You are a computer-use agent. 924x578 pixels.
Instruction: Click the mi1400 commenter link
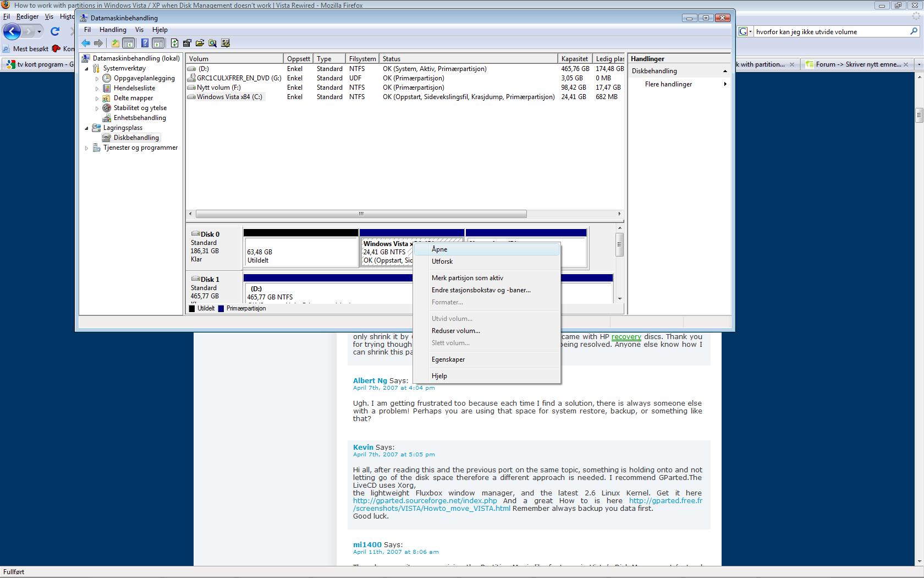point(367,544)
